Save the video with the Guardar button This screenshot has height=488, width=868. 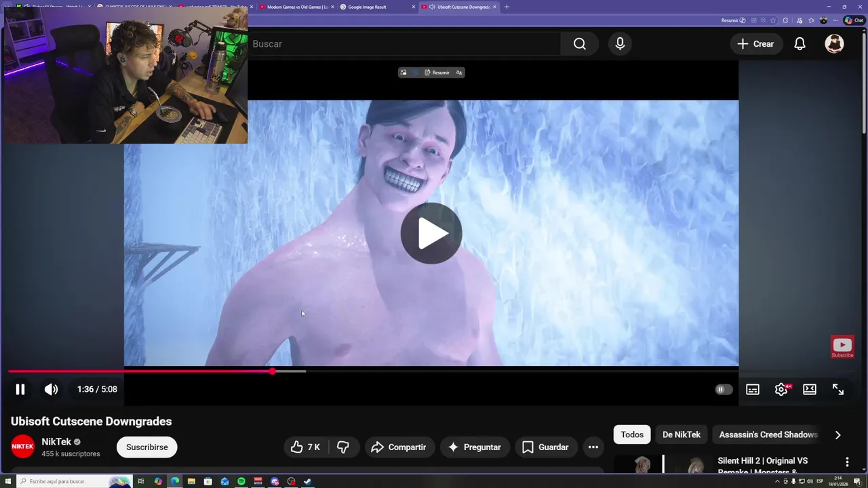[545, 447]
